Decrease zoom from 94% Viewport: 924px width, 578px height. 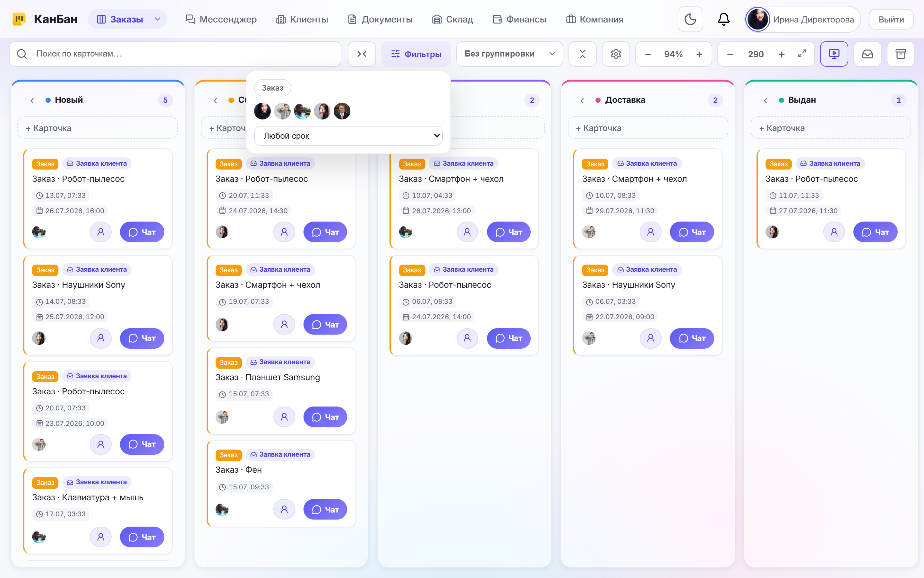pos(648,54)
